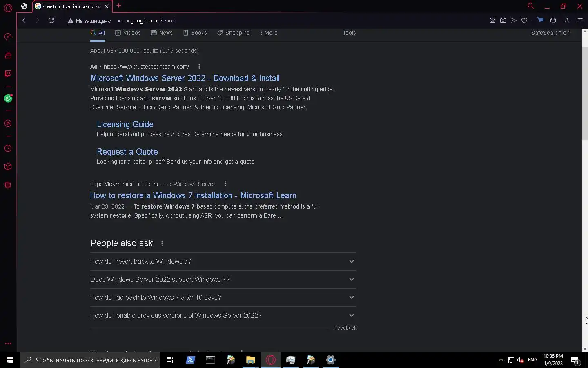Open the More search options menu
This screenshot has width=588, height=368.
click(268, 33)
